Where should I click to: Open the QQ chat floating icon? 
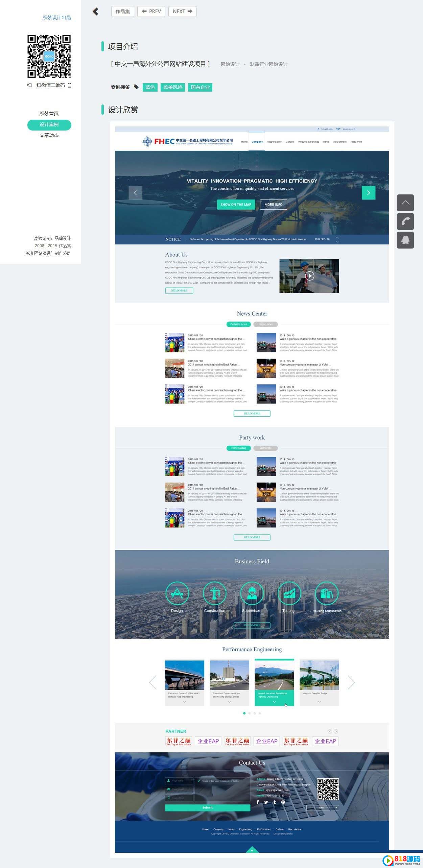[x=405, y=240]
